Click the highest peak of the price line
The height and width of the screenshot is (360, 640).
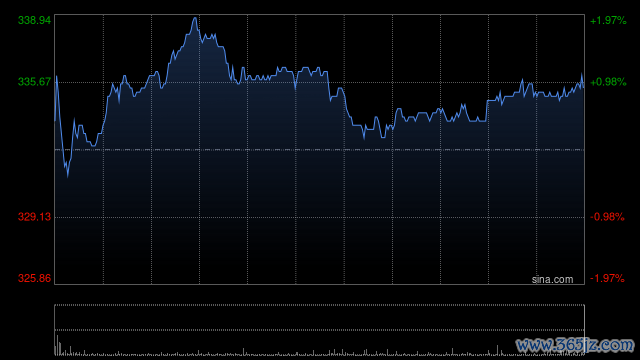195,18
